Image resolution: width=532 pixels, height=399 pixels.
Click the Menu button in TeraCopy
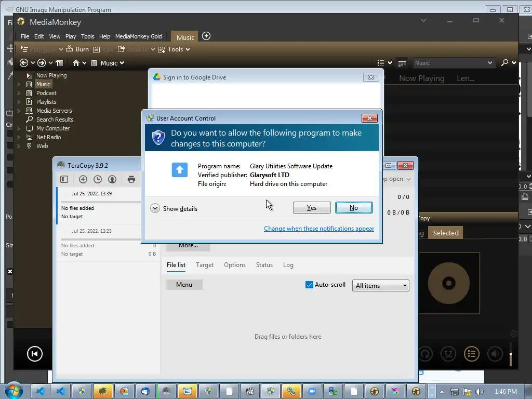184,284
